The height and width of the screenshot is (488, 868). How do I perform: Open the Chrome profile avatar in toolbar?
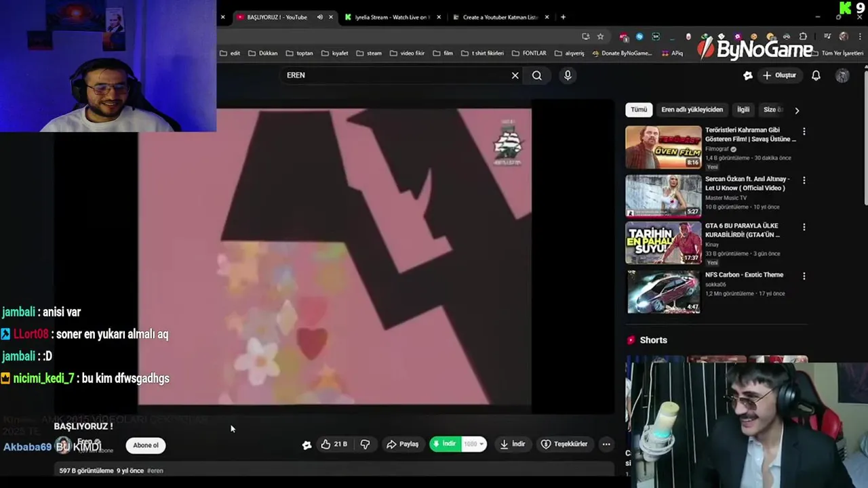coord(843,37)
